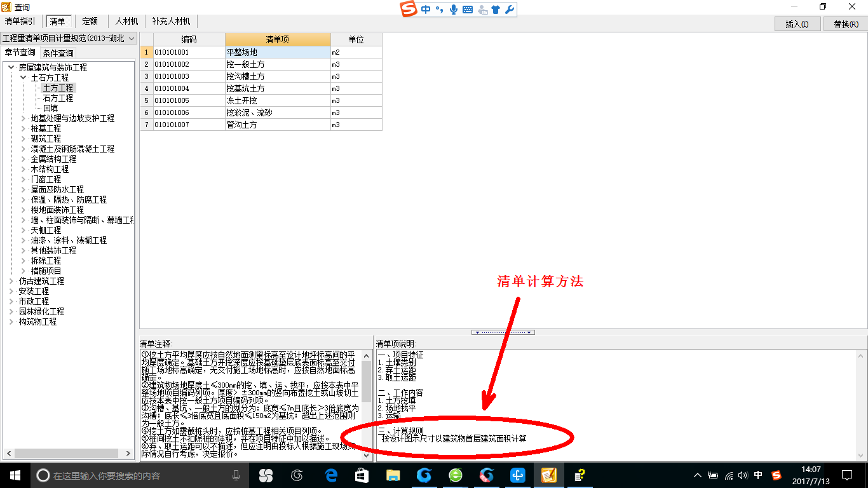Open the Microsoft Store on taskbar
This screenshot has height=488, width=868.
[x=362, y=475]
